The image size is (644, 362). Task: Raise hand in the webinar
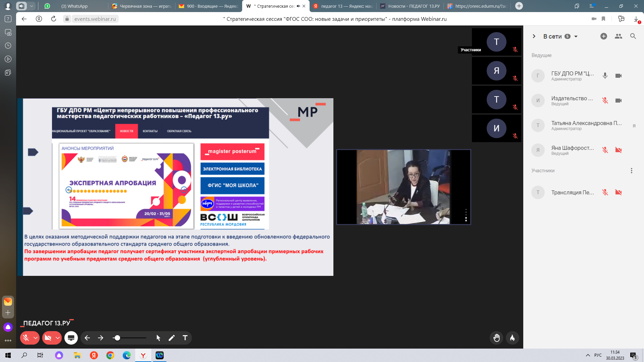(496, 338)
